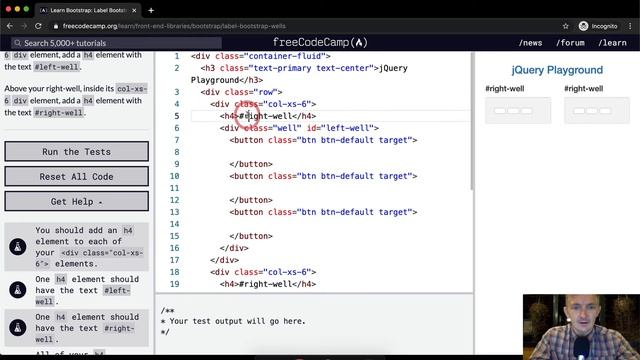
Task: Click the empty line 8 in the editor
Action: pos(331,152)
